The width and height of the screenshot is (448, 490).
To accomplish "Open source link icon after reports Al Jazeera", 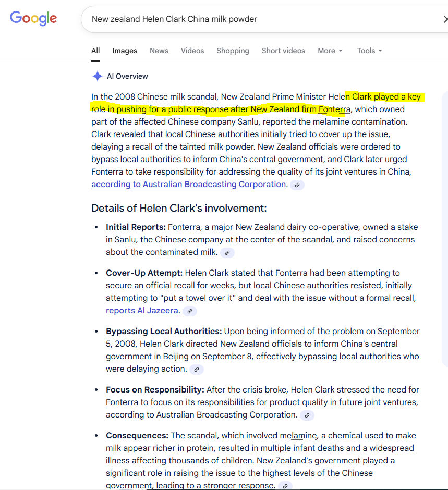I will tap(190, 311).
